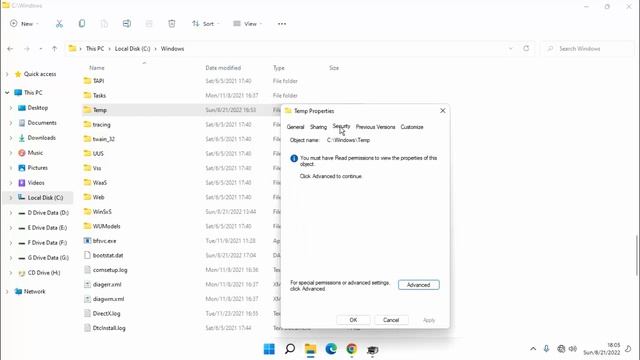Click the microphone tray icon
The image size is (640, 360).
[546, 349]
